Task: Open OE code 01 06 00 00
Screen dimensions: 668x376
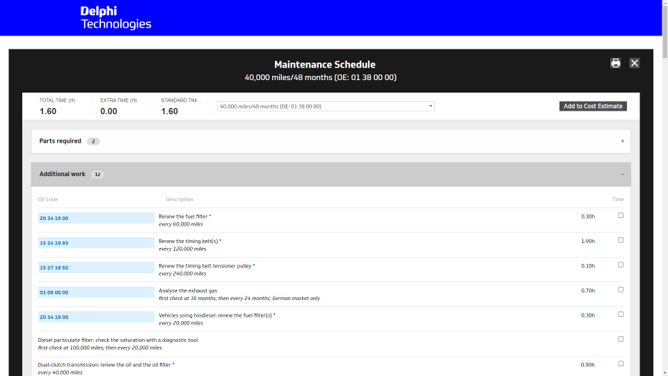Action: 96,292
